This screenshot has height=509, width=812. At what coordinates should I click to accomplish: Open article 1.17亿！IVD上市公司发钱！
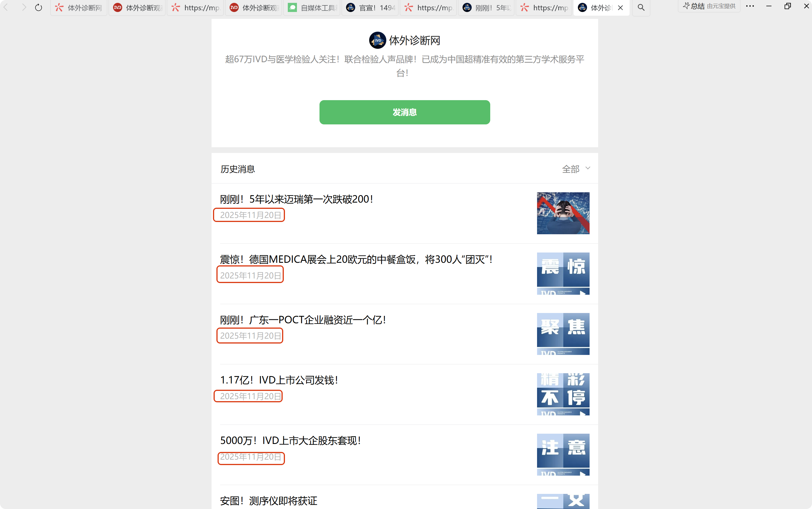tap(279, 380)
